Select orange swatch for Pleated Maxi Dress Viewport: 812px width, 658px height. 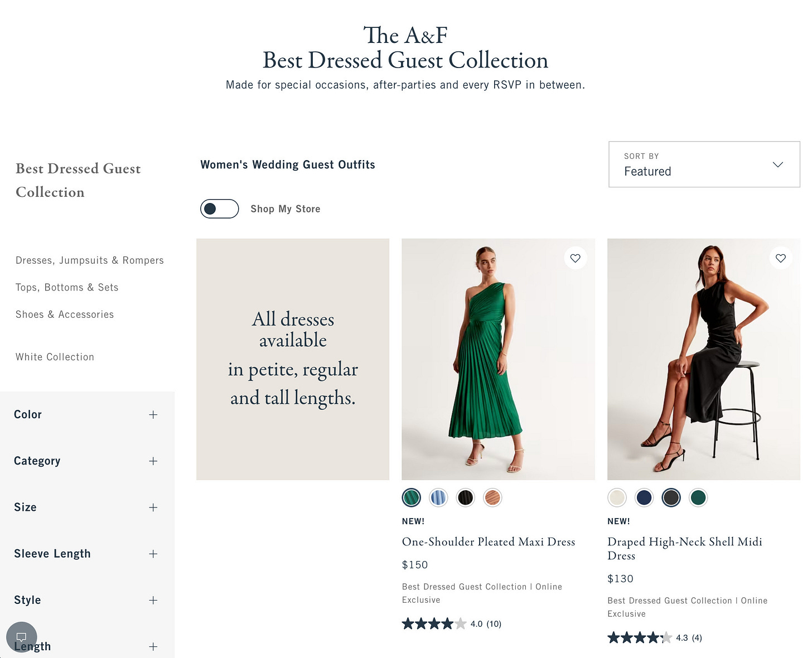coord(492,497)
